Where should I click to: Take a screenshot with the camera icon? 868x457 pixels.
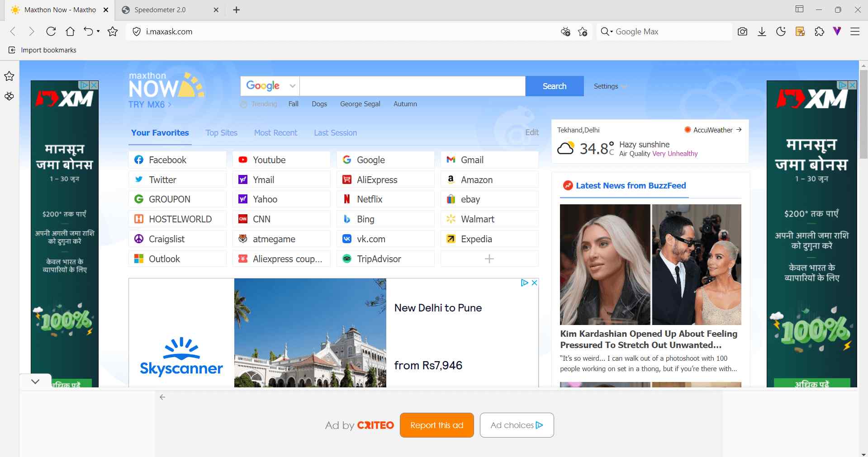tap(742, 31)
